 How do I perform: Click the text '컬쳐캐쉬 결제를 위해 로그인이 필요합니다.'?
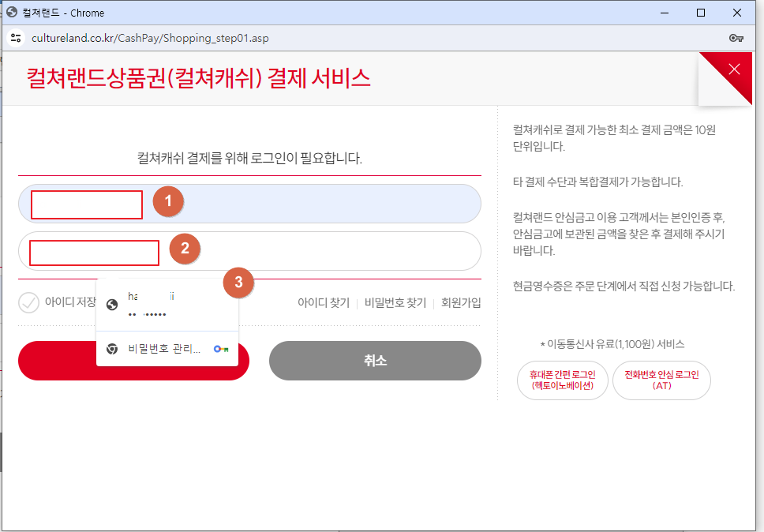249,158
